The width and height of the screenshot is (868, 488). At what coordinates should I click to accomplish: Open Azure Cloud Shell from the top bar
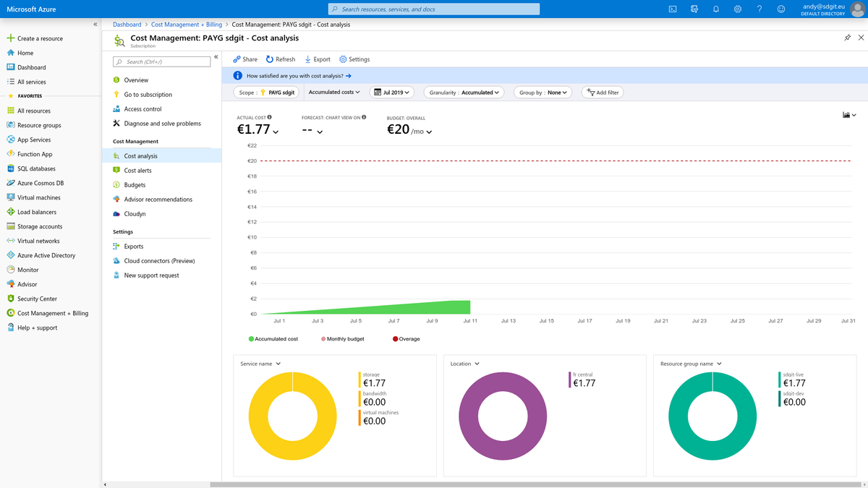coord(671,9)
